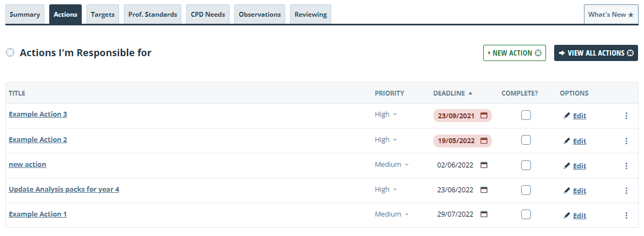Click Edit link for Update Analysis packs
The height and width of the screenshot is (236, 644).
580,191
